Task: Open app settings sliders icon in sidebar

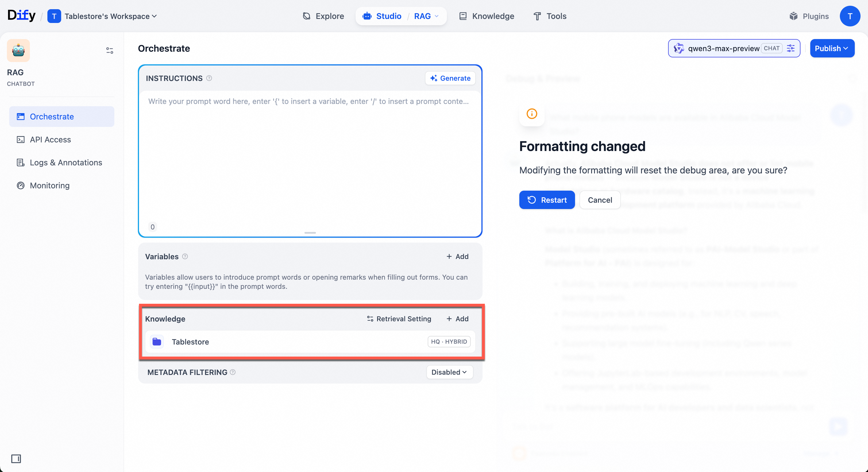Action: coord(109,51)
